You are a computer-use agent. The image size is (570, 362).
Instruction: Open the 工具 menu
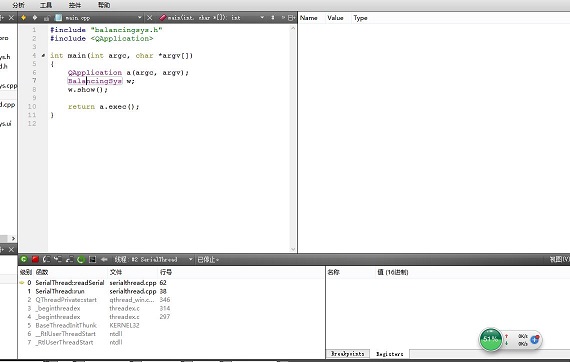coord(46,5)
